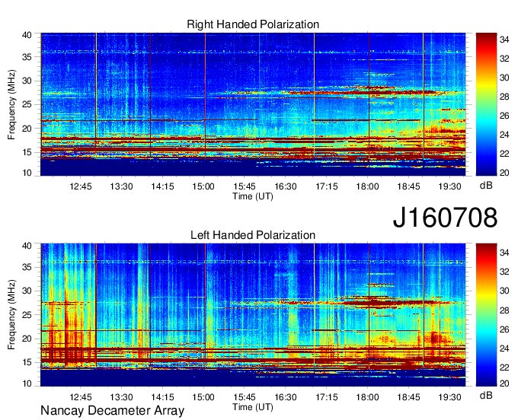Click "Frequency (MHz)" label of Left Handed plot
Image resolution: width=518 pixels, height=420 pixels.
11,315
